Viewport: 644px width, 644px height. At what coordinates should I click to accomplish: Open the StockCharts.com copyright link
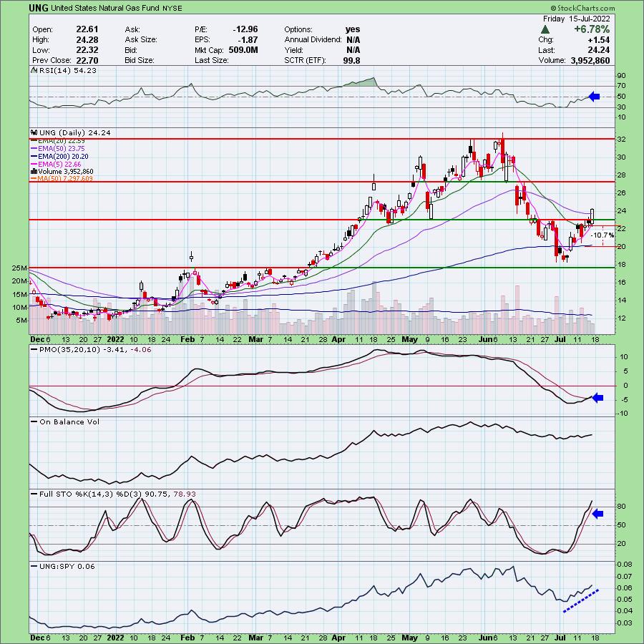pyautogui.click(x=582, y=8)
